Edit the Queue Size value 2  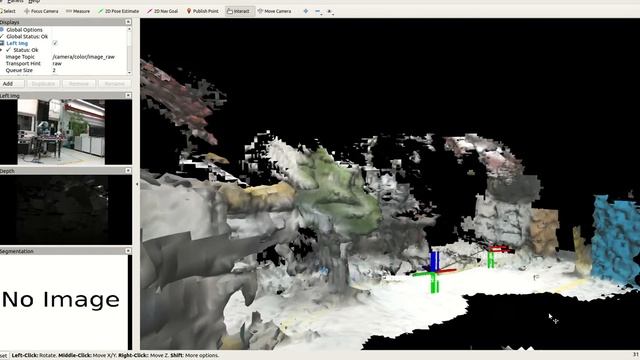54,70
